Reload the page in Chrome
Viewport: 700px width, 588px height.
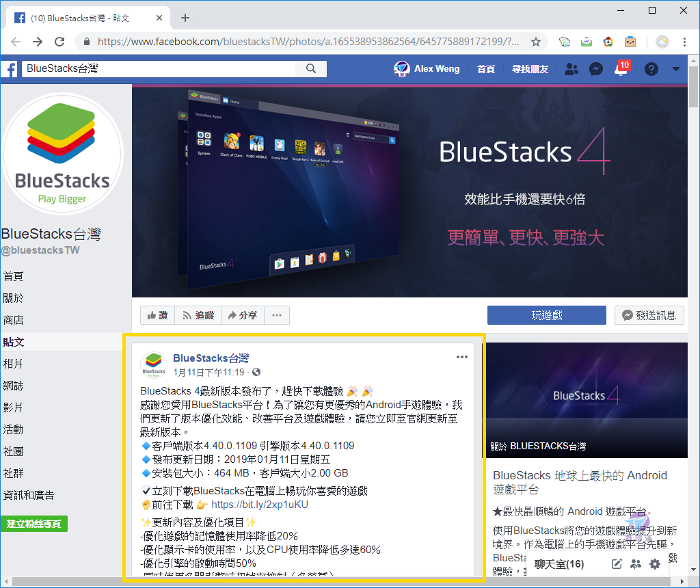coord(59,42)
